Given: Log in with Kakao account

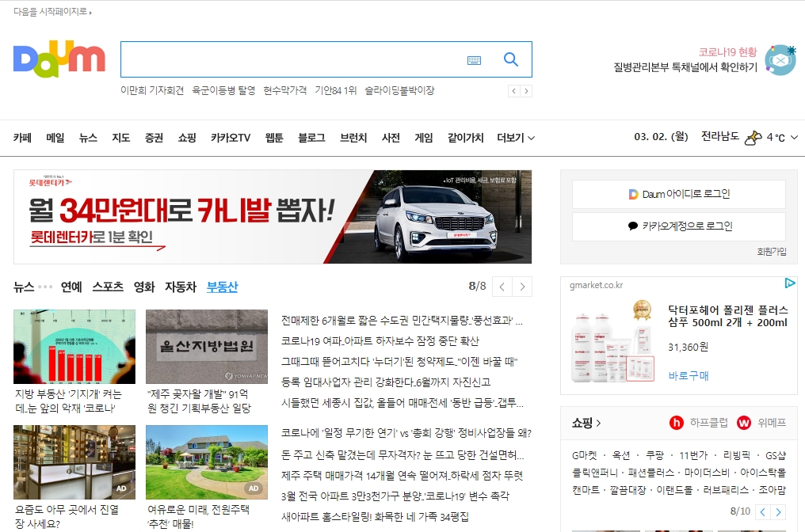Looking at the screenshot, I should 679,226.
